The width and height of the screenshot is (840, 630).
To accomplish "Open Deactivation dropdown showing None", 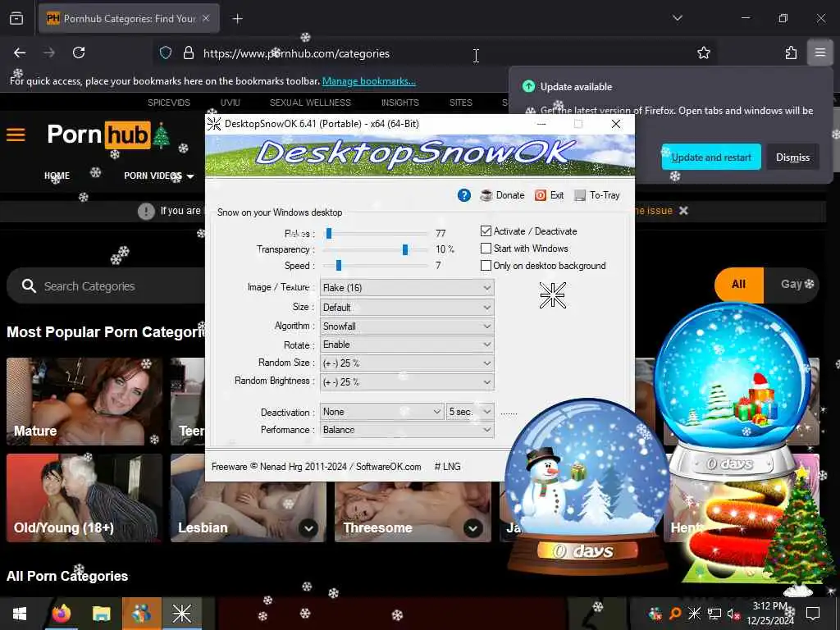I will [382, 412].
